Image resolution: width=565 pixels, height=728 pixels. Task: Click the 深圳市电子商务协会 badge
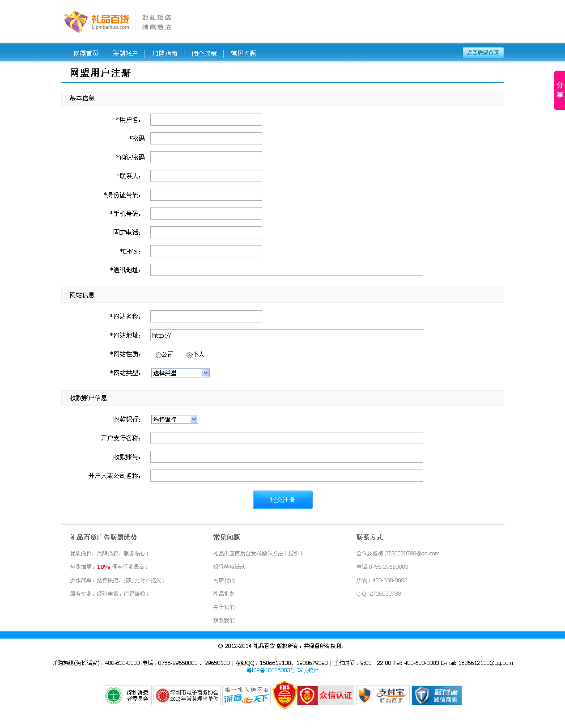[x=187, y=695]
